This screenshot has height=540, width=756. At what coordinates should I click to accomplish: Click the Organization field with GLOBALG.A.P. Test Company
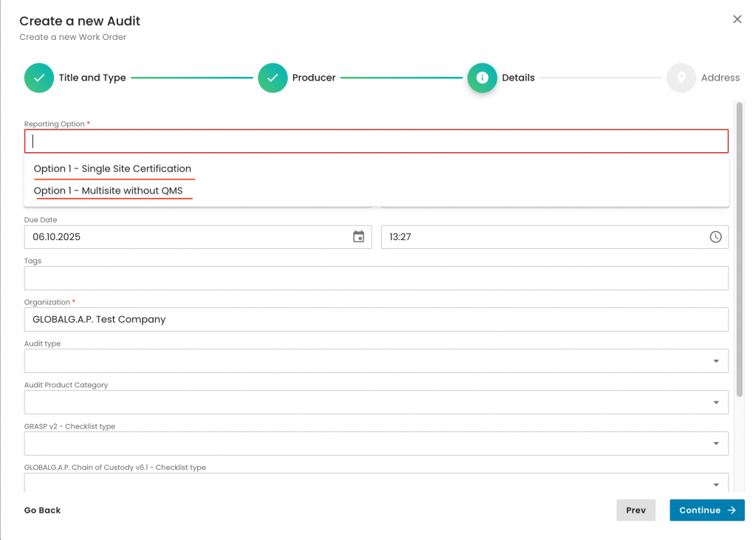coord(376,320)
